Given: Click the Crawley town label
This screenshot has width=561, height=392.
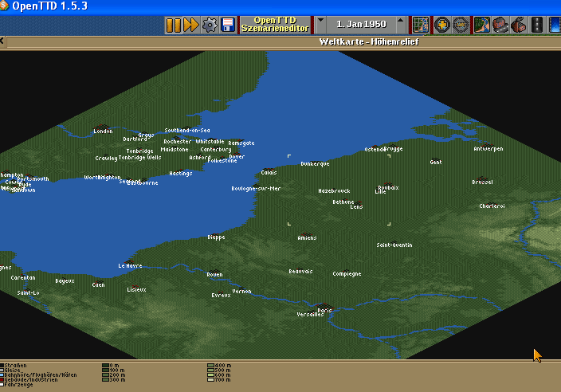Looking at the screenshot, I should (x=106, y=159).
